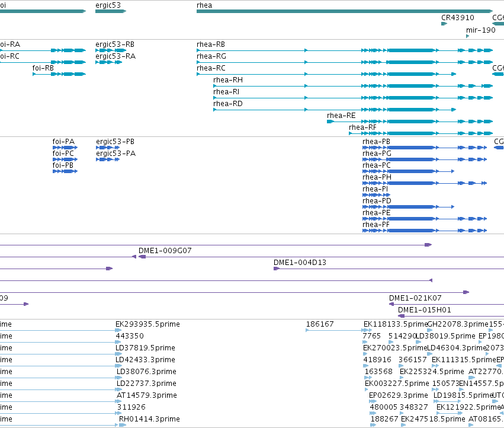This screenshot has width=504, height=428.
Task: Click feature 480005
Action: pyautogui.click(x=373, y=413)
